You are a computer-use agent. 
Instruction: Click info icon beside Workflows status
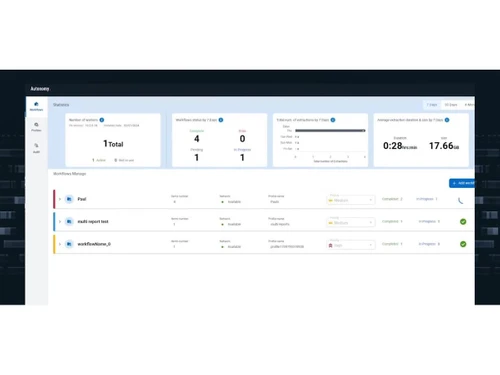tap(221, 120)
